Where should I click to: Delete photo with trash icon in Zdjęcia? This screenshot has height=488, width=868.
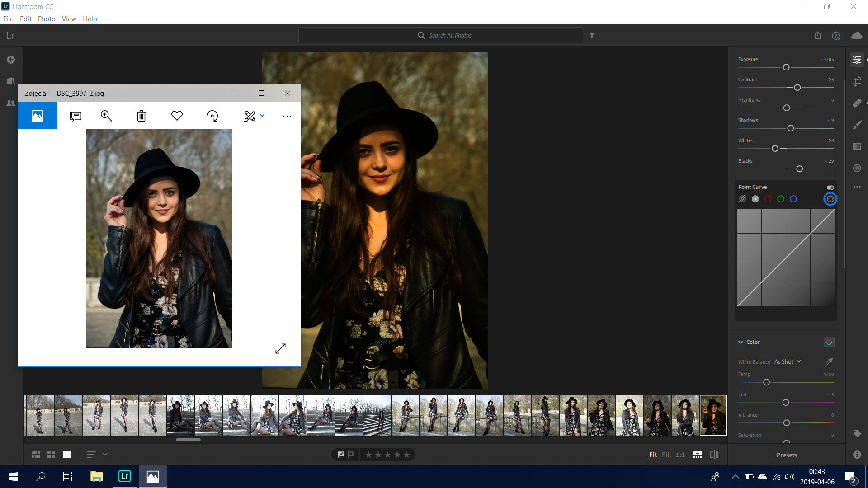tap(142, 116)
